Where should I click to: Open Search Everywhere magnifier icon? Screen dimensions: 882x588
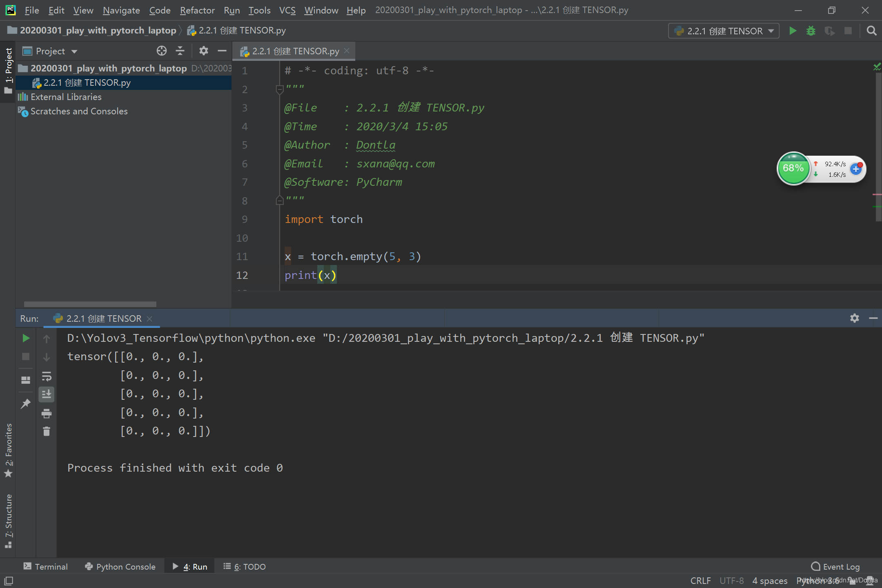871,31
